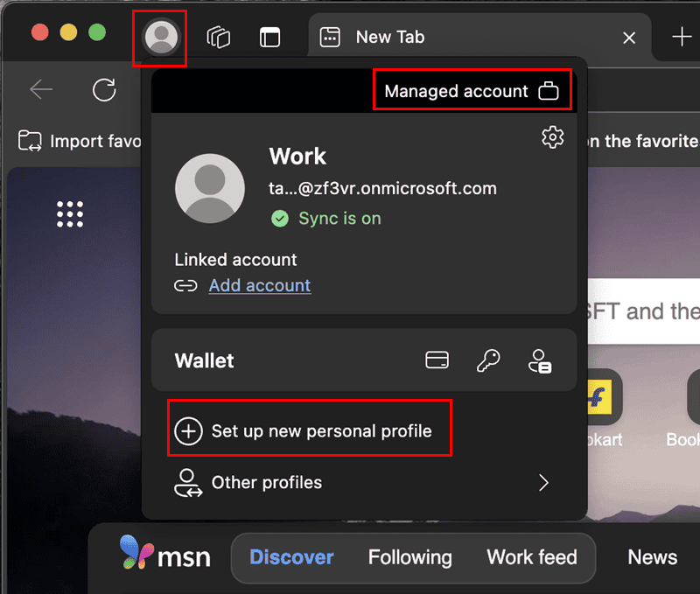The height and width of the screenshot is (594, 700).
Task: Open the tab actions menu icon
Action: [269, 37]
